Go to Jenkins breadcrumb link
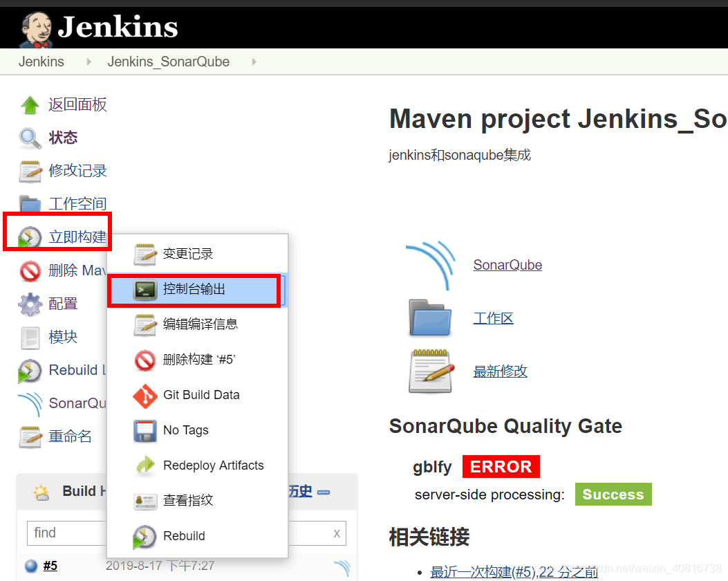This screenshot has height=581, width=728. pyautogui.click(x=41, y=62)
